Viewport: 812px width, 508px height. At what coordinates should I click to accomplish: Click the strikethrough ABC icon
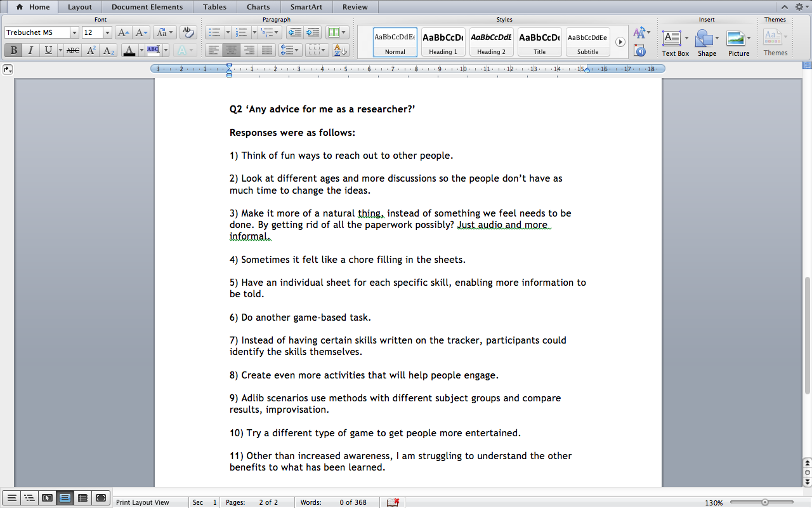click(73, 50)
